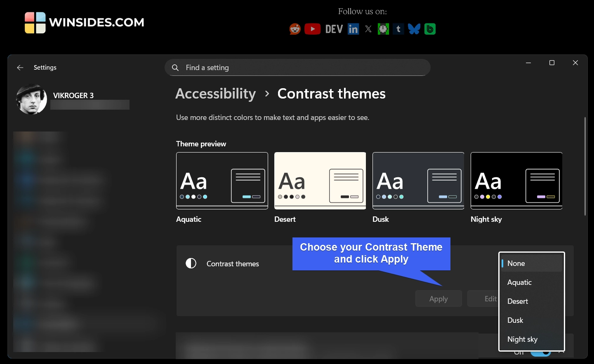
Task: Navigate to Accessibility in the breadcrumb
Action: pos(215,94)
